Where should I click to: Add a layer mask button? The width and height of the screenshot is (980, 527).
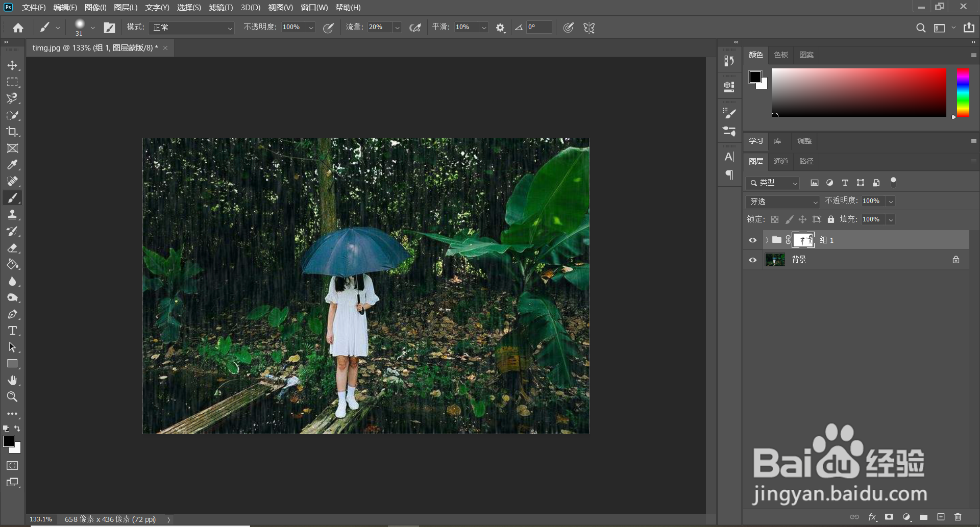tap(889, 517)
